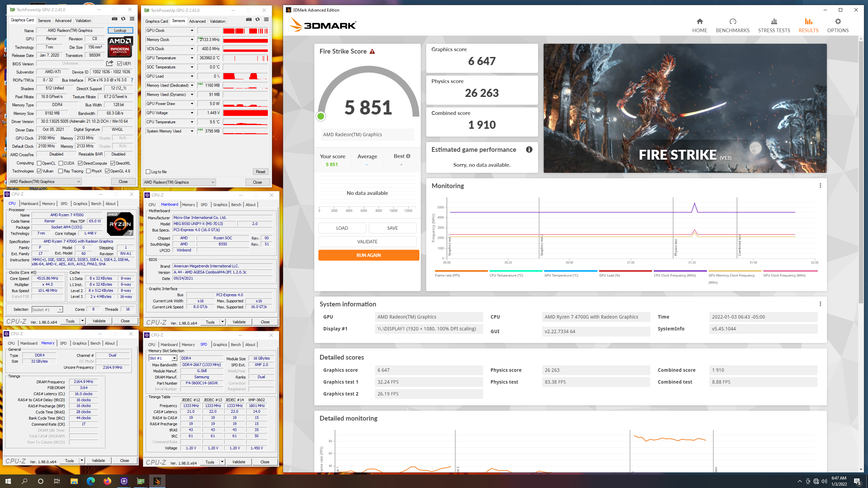Click VALIDATE button in 3DMark
868x488 pixels.
click(x=367, y=242)
